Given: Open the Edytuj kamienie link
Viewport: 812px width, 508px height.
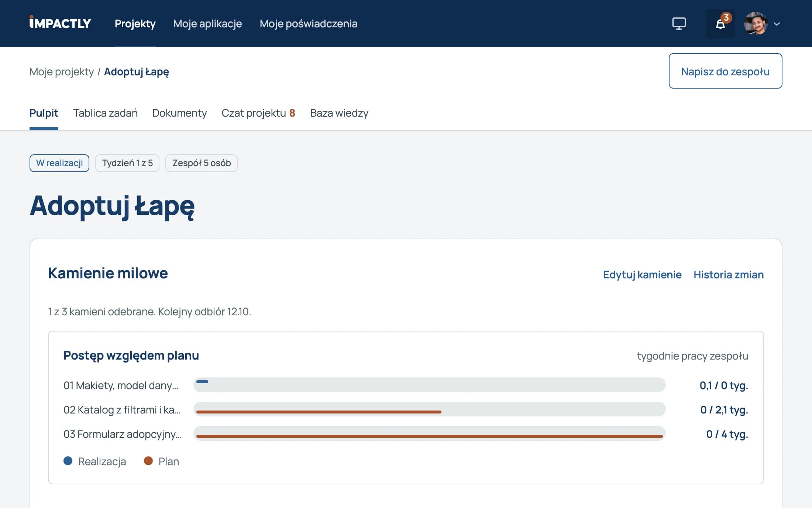Looking at the screenshot, I should (642, 275).
